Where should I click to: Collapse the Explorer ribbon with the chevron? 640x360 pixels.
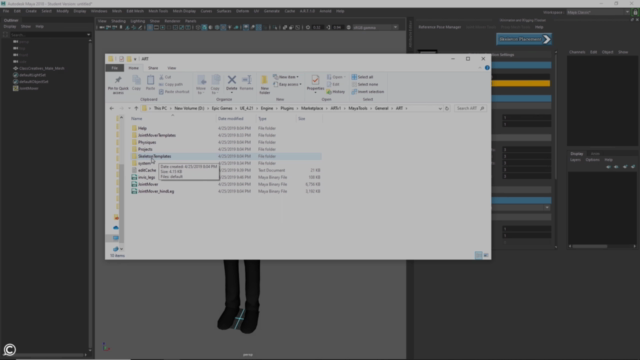tap(480, 68)
